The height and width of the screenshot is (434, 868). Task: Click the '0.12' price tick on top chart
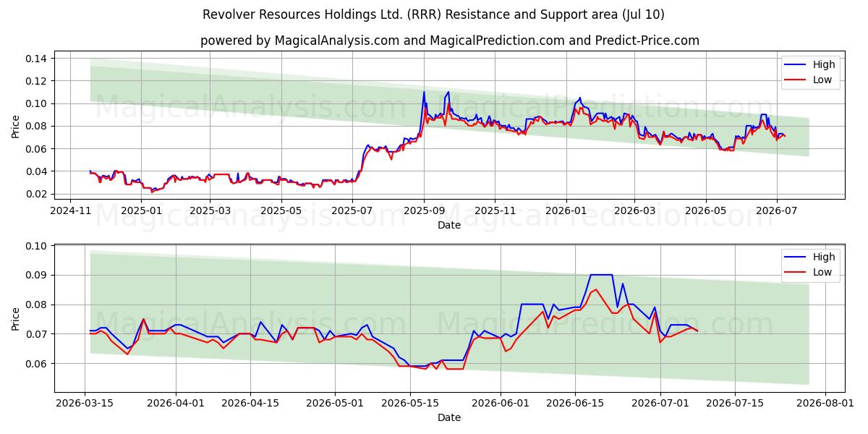point(38,81)
